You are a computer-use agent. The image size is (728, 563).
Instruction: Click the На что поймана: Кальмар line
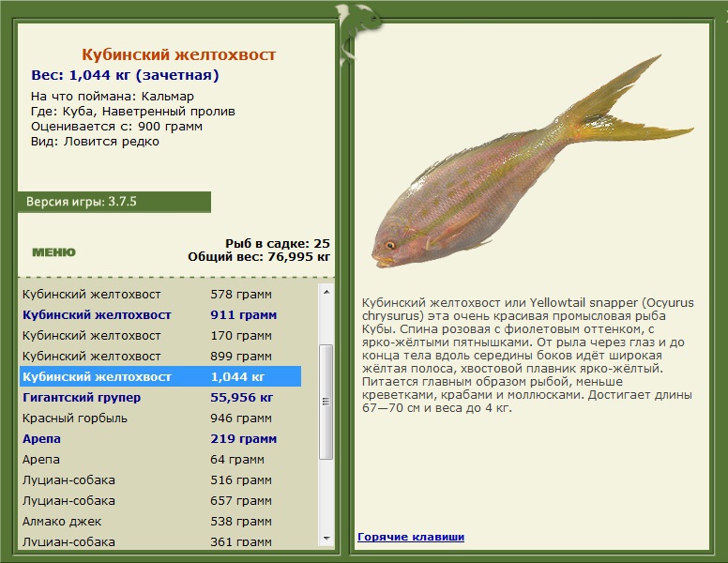coord(113,97)
